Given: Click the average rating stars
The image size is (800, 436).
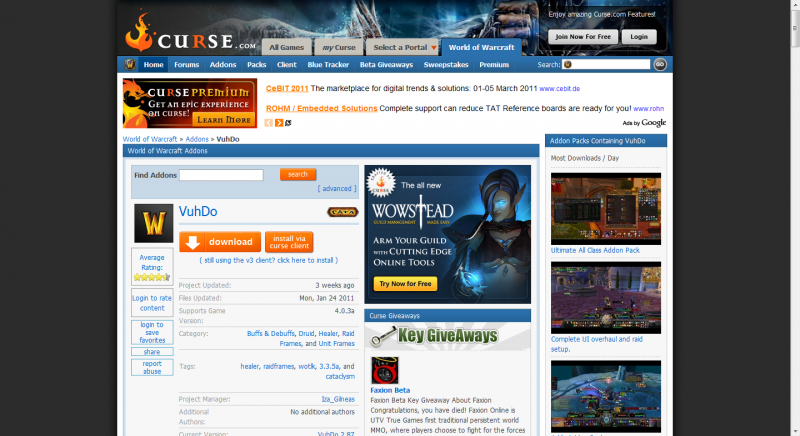Looking at the screenshot, I should coord(151,278).
